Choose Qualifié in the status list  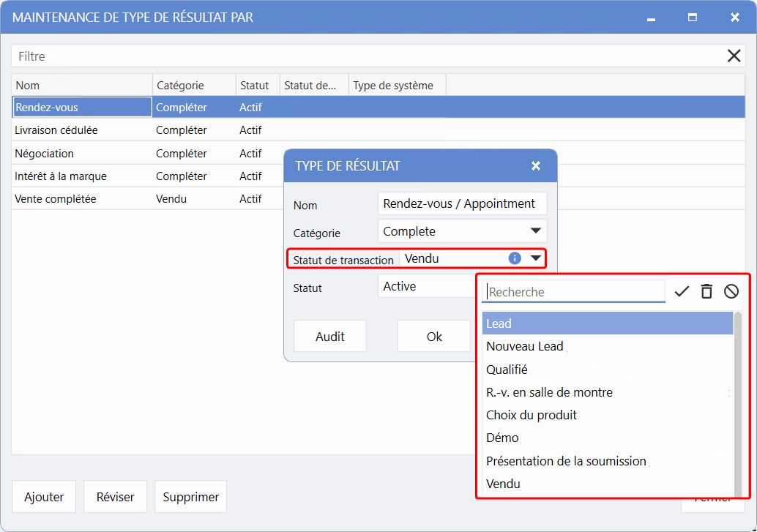tap(507, 370)
